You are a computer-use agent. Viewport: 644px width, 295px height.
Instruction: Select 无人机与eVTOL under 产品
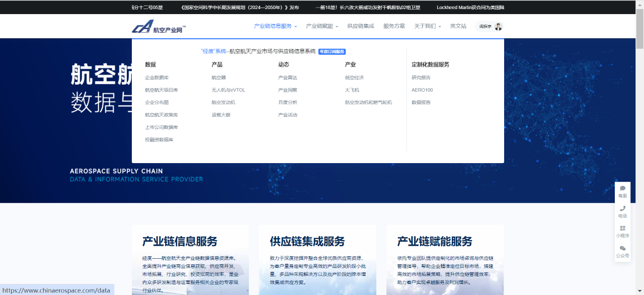point(228,90)
